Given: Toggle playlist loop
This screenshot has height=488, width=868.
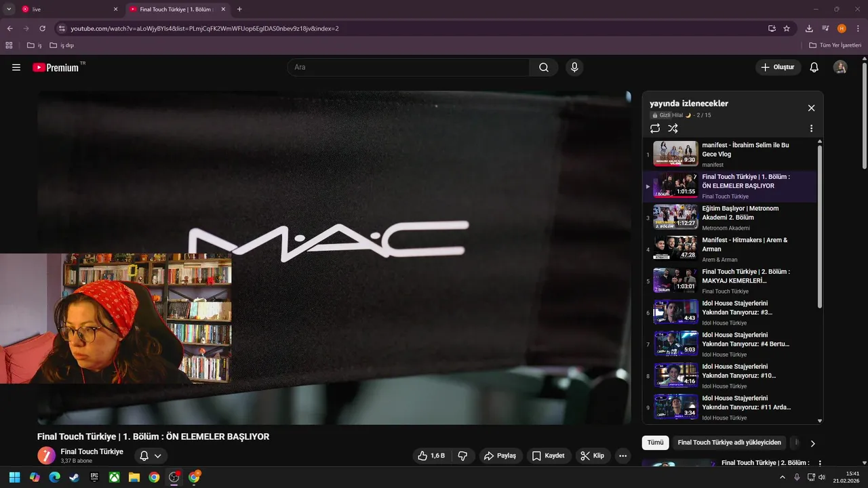Looking at the screenshot, I should click(654, 128).
